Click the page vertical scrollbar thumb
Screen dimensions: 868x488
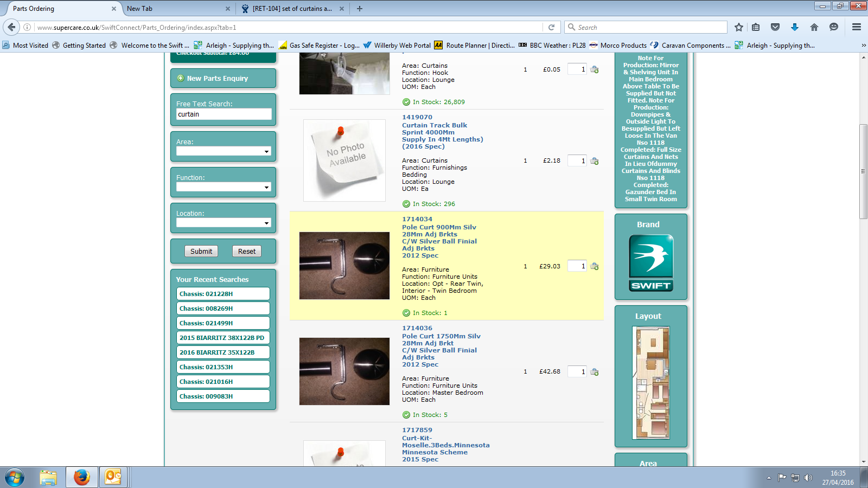point(863,171)
